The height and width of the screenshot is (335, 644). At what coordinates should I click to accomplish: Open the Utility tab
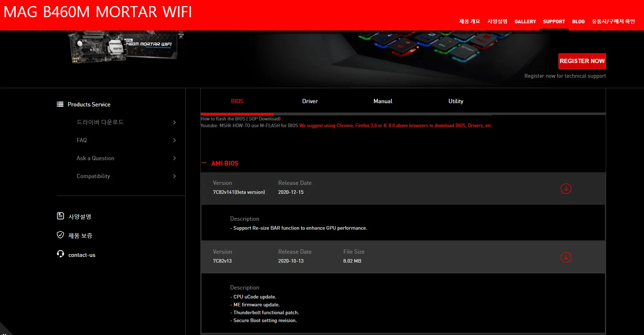pos(456,101)
